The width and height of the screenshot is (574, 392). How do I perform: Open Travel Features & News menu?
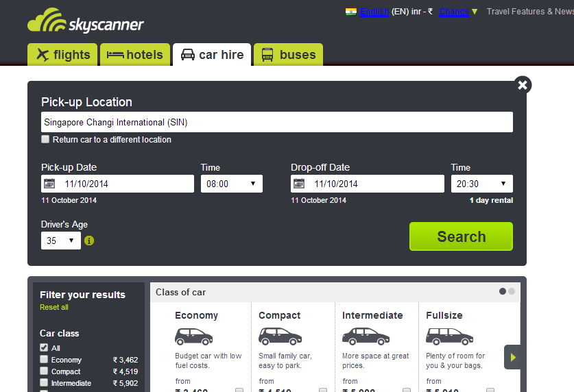pyautogui.click(x=530, y=12)
